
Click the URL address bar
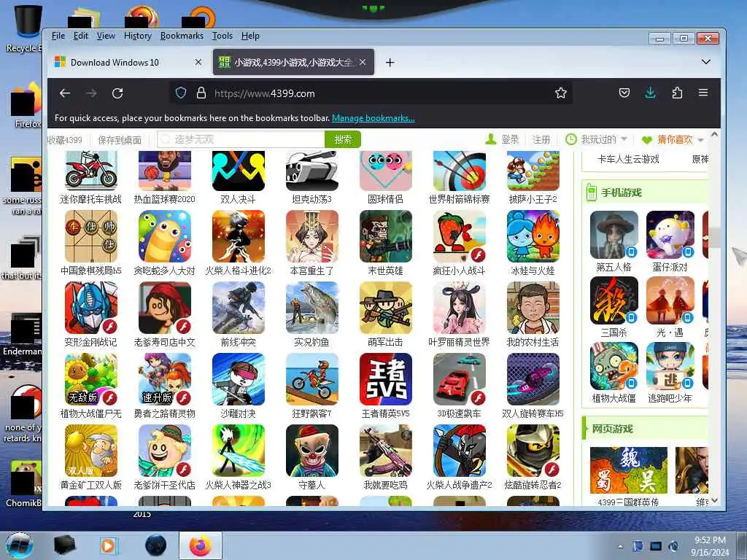[371, 93]
